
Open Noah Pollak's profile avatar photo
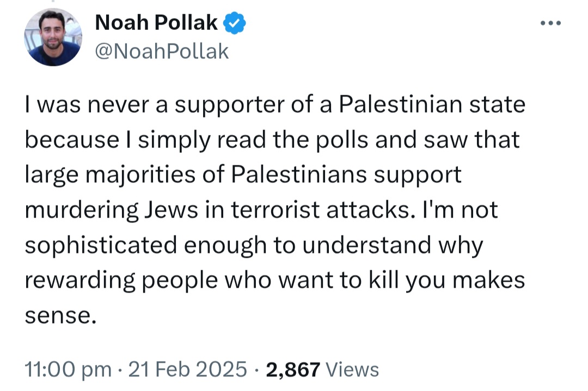(x=53, y=37)
